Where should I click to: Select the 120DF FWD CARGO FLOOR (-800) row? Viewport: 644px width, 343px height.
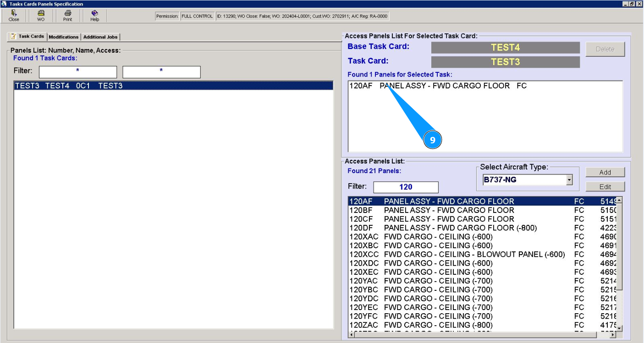pos(482,228)
